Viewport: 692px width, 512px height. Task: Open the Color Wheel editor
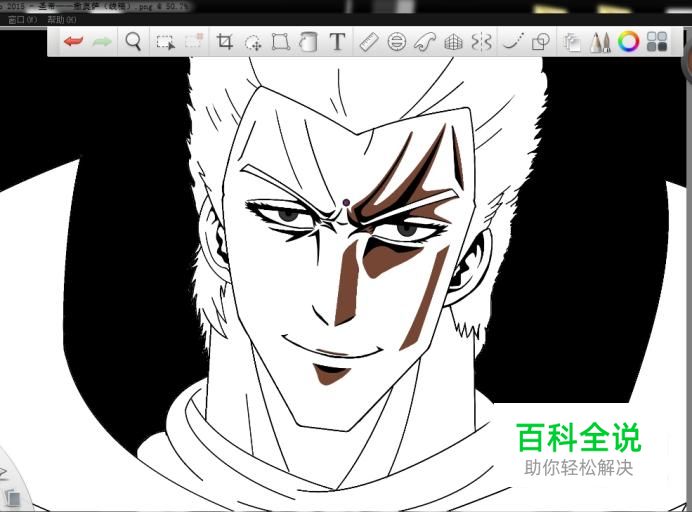click(628, 41)
